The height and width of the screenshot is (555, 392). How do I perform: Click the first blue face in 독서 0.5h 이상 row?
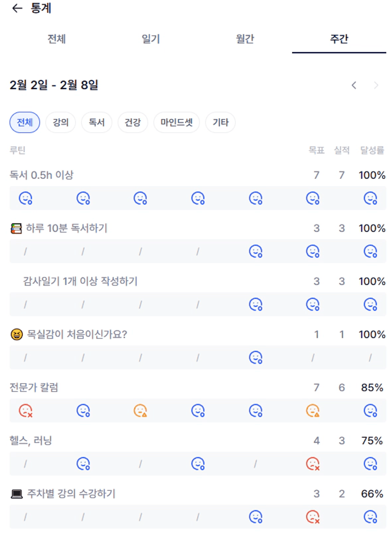click(x=25, y=198)
